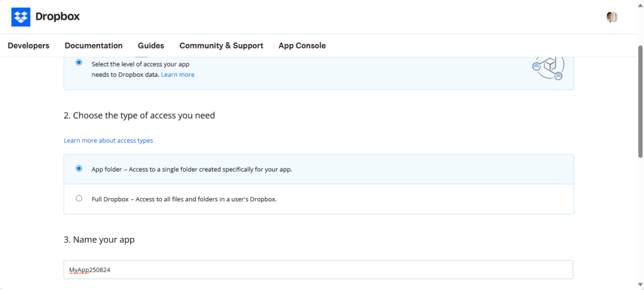
Task: Open the user profile avatar
Action: 612,17
